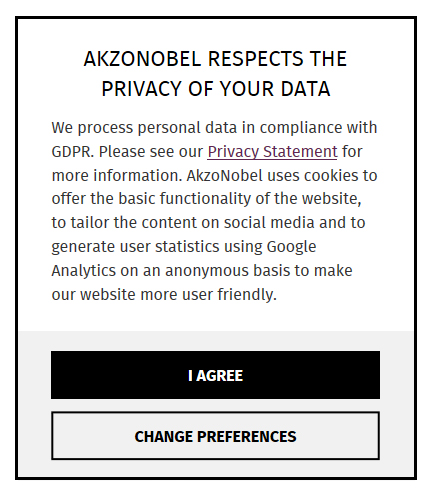
Task: Click 'our website more user friendly' line
Action: (164, 295)
